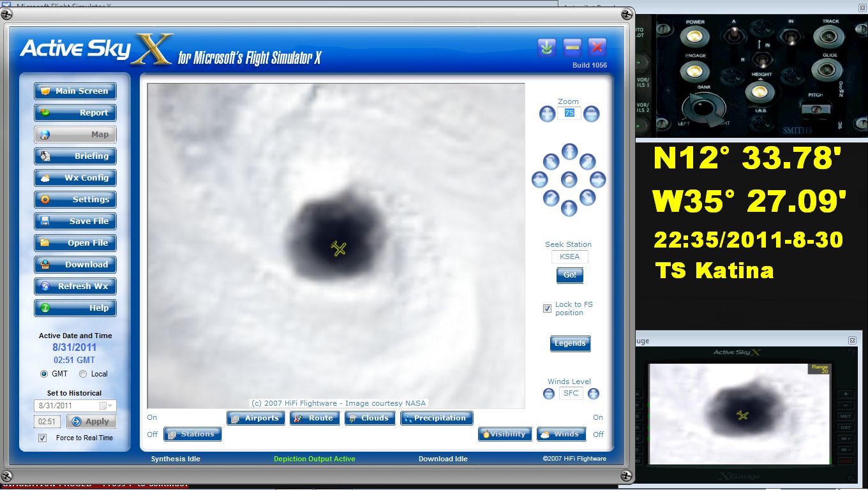The height and width of the screenshot is (490, 868).
Task: Toggle Winds map overlay
Action: 561,434
